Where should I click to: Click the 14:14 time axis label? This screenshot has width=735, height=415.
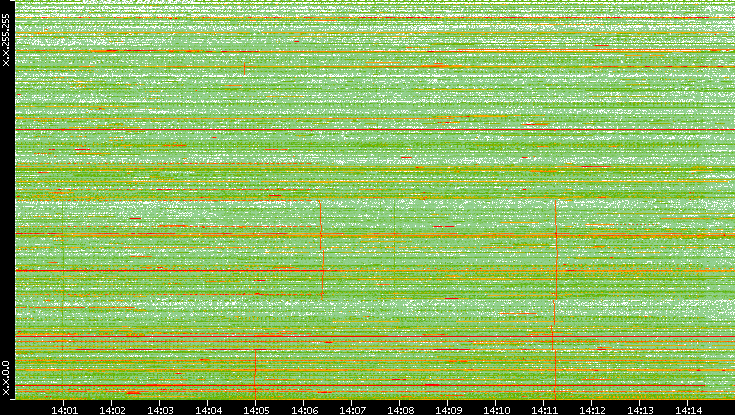(x=688, y=410)
